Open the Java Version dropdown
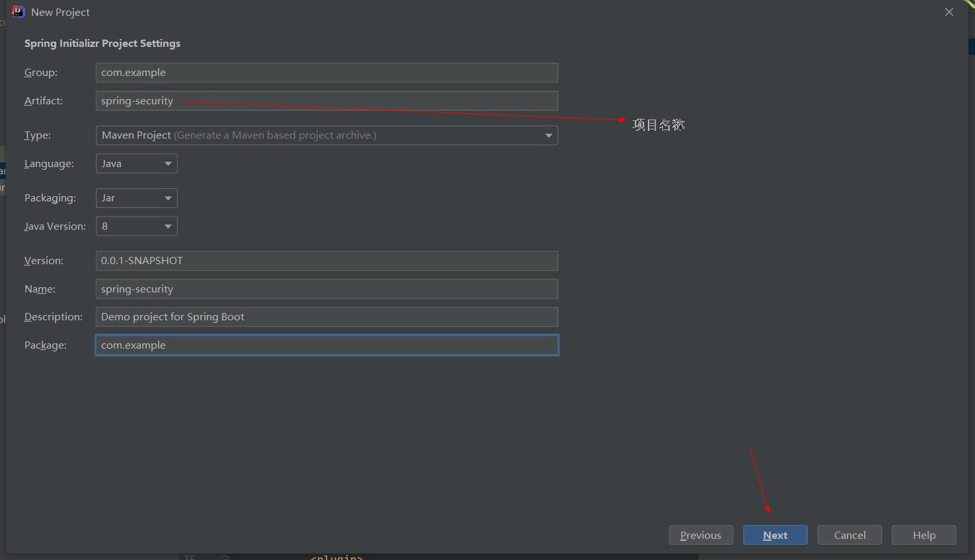The image size is (975, 560). pyautogui.click(x=137, y=227)
